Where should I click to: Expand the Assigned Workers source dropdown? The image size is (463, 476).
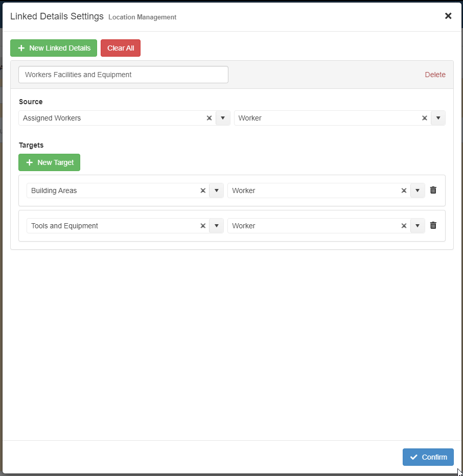223,118
